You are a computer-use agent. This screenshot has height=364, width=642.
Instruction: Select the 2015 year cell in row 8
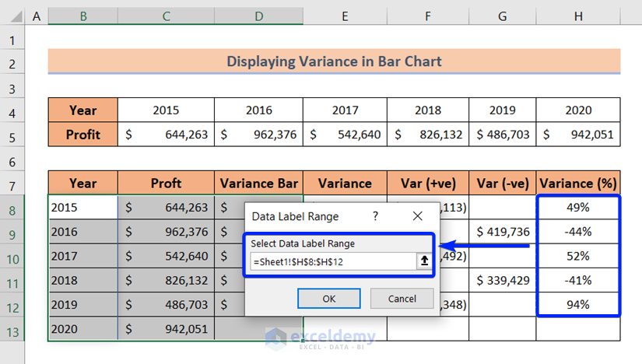[83, 208]
